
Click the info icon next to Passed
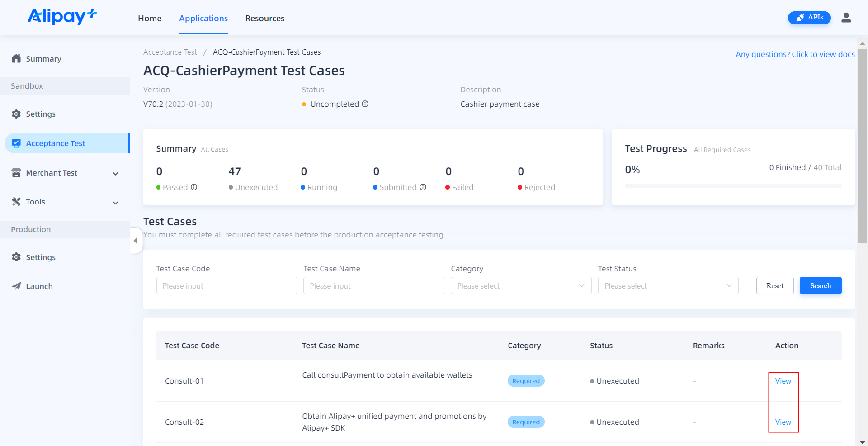(x=194, y=187)
